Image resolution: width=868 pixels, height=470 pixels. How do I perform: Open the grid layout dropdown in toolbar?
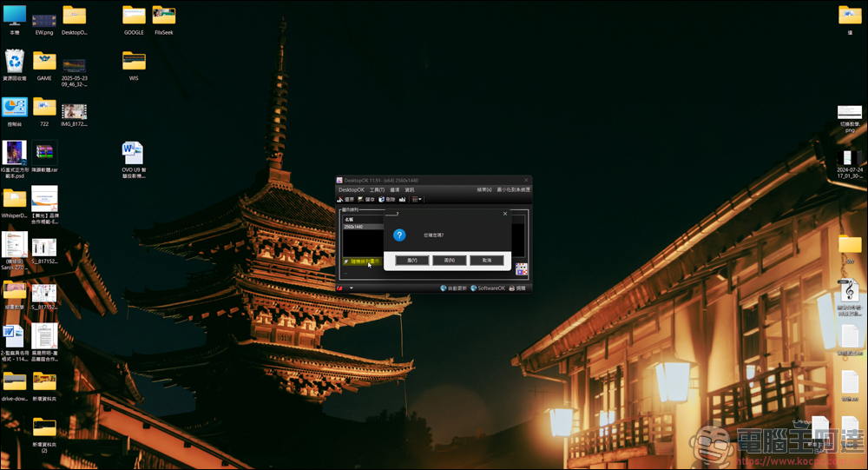[x=417, y=199]
